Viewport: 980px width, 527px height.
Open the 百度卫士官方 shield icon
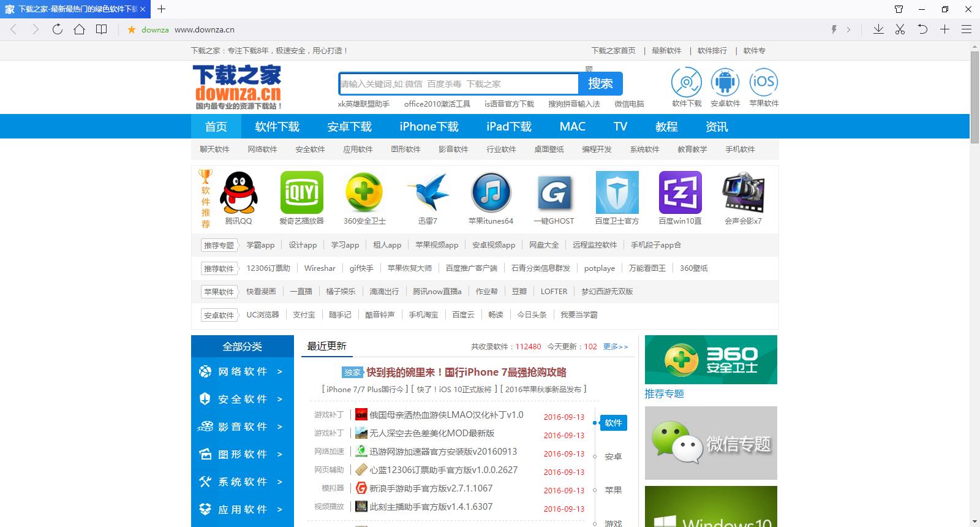617,192
